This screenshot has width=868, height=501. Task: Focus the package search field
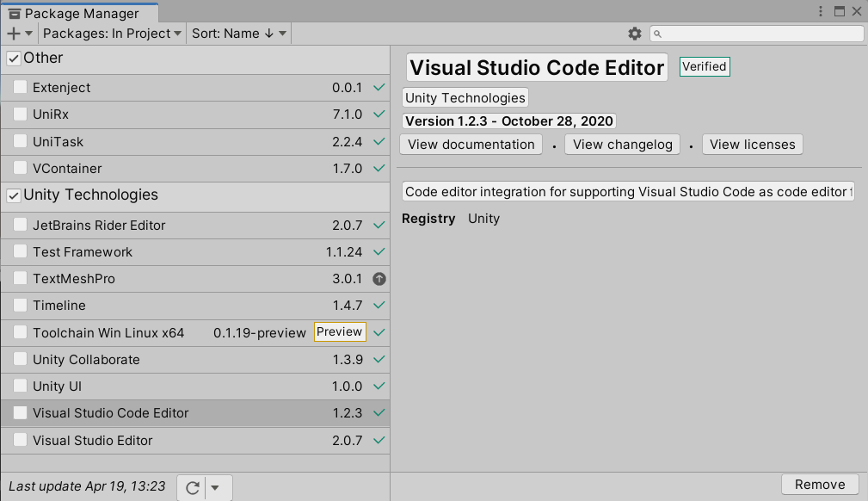756,34
